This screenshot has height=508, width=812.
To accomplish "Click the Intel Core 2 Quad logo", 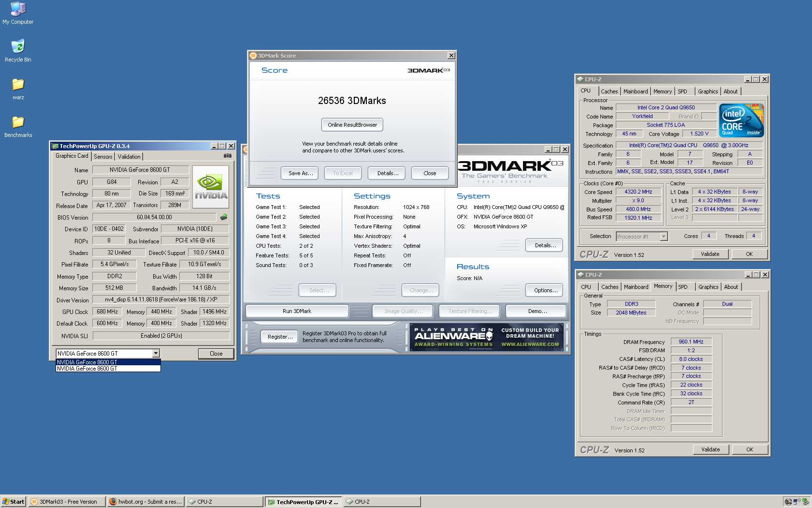I will pyautogui.click(x=741, y=120).
